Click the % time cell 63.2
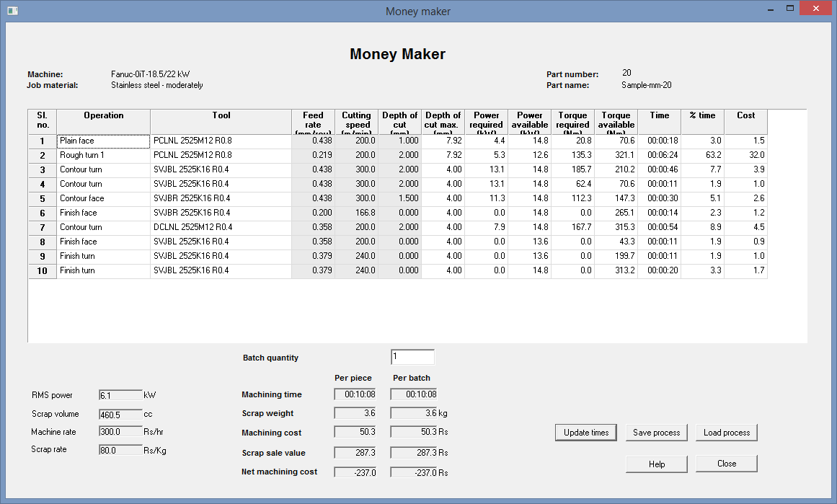 [x=702, y=155]
